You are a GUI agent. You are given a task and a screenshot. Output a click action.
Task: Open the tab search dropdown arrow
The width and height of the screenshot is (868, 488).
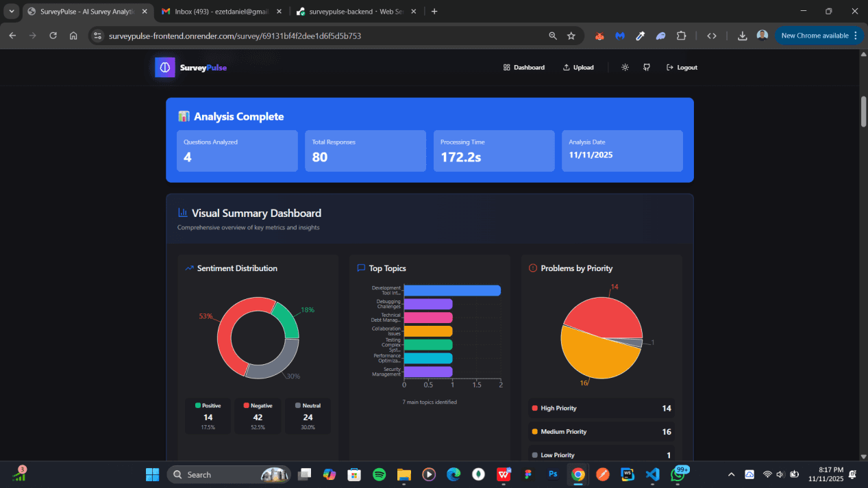click(12, 12)
